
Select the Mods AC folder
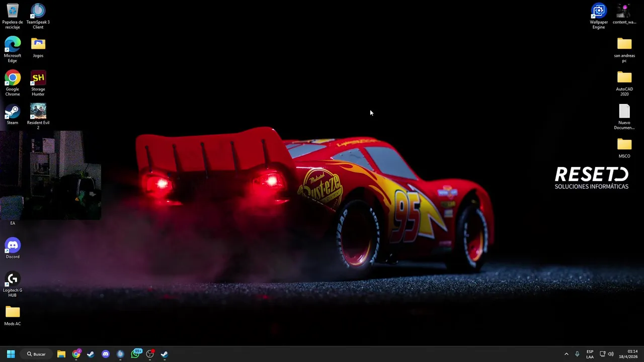(x=13, y=316)
